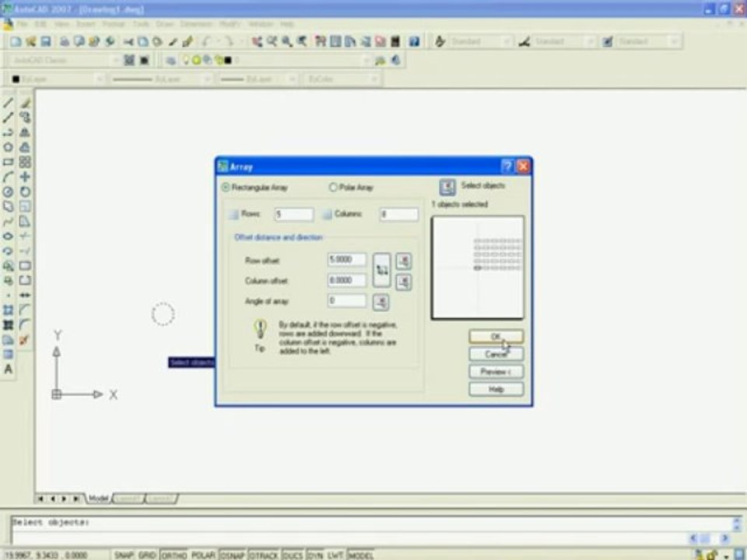Select the Array modify tool

coord(25,162)
